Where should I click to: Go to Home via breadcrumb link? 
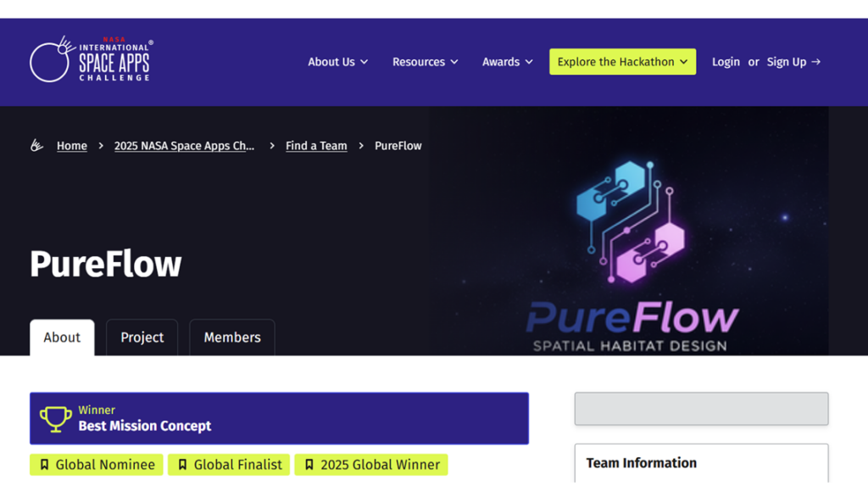point(72,146)
